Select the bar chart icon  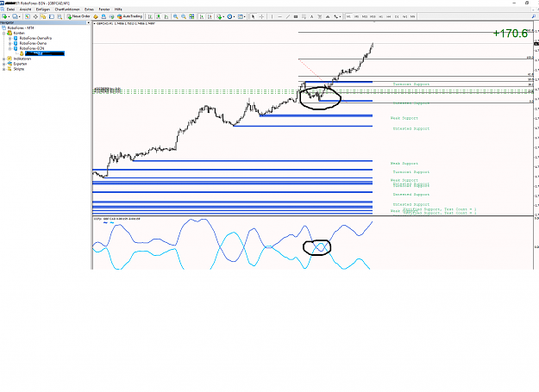click(150, 16)
